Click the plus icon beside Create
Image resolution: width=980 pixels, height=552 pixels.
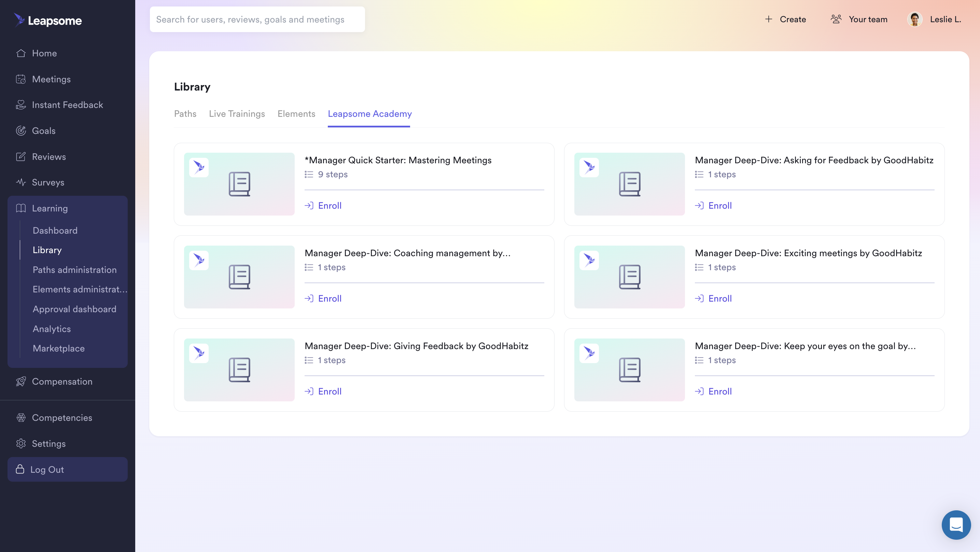click(x=769, y=19)
